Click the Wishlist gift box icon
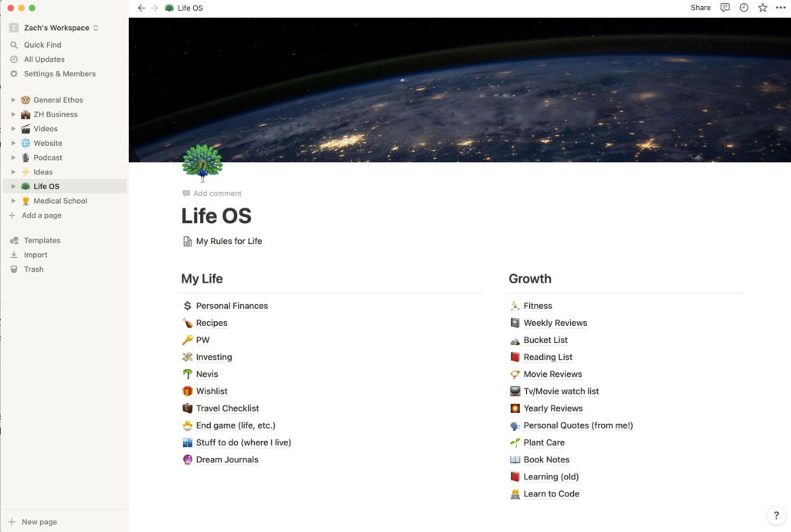Image resolution: width=791 pixels, height=532 pixels. (187, 391)
